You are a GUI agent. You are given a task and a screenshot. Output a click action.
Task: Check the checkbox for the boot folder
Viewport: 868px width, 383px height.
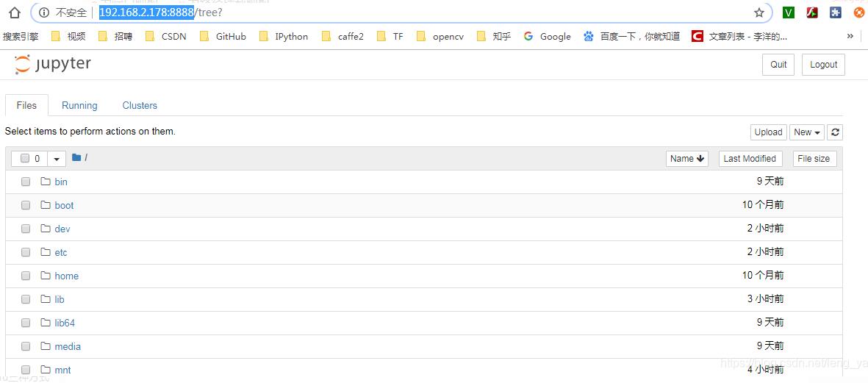click(x=26, y=205)
